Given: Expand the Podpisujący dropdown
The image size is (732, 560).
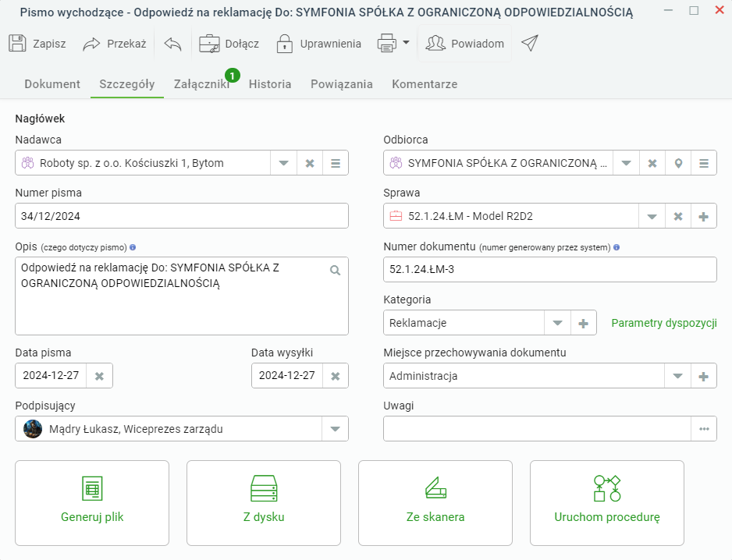Looking at the screenshot, I should 335,429.
